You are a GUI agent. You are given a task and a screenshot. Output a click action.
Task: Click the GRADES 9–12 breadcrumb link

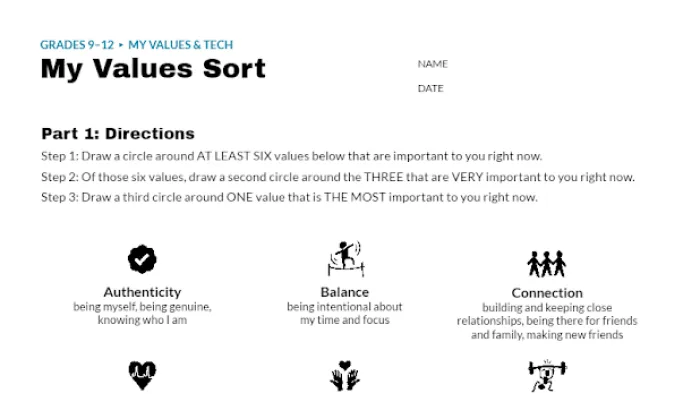(77, 45)
